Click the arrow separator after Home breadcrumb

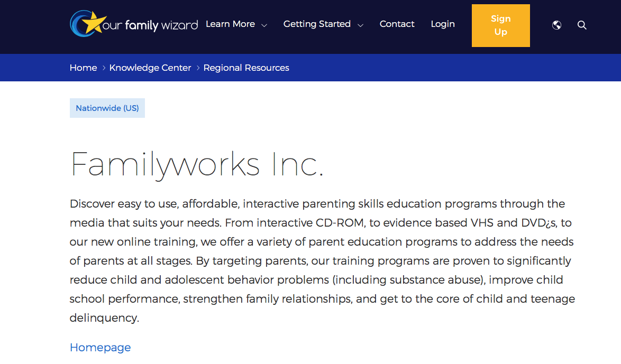(x=104, y=68)
